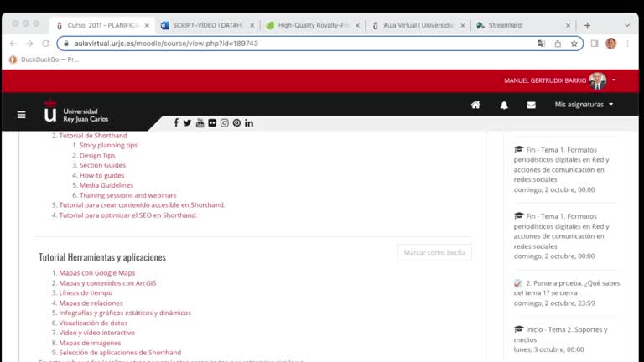This screenshot has width=644, height=362.
Task: Open the LinkedIn social icon
Action: 249,122
